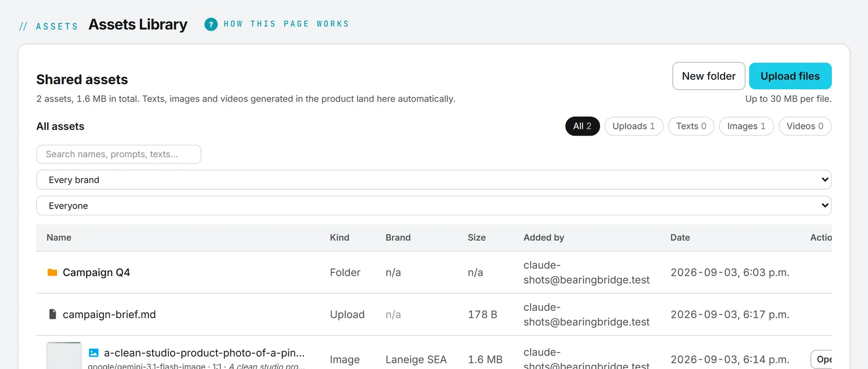Image resolution: width=868 pixels, height=369 pixels.
Task: Click the Every brand dropdown chevron arrow
Action: 824,180
